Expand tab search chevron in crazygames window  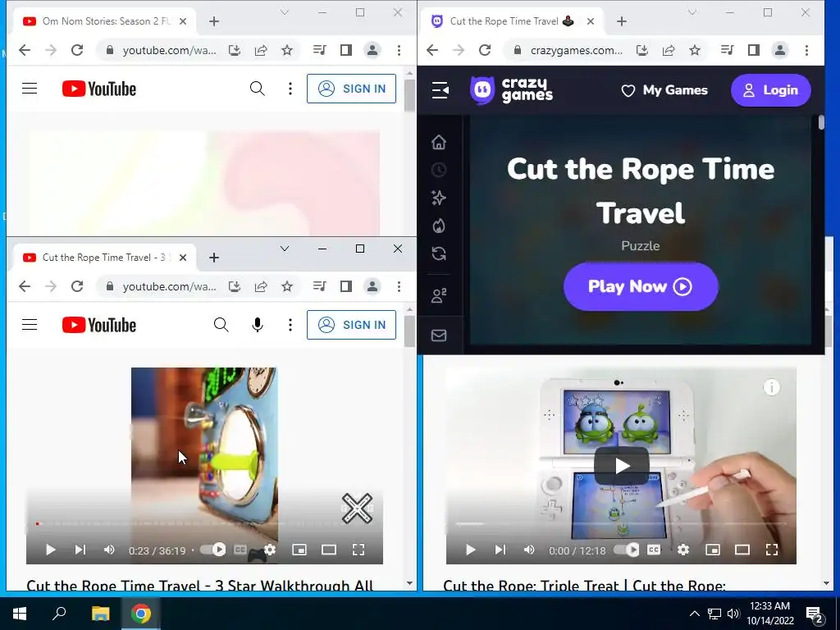pos(692,12)
